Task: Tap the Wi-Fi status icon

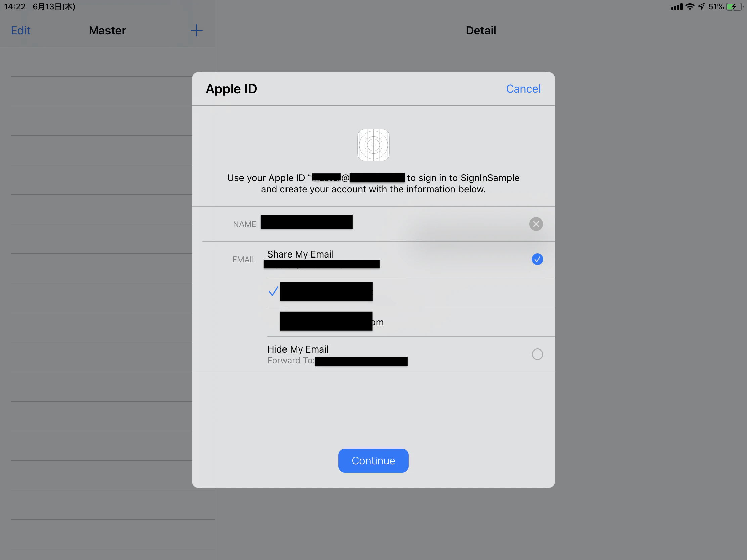Action: (690, 7)
